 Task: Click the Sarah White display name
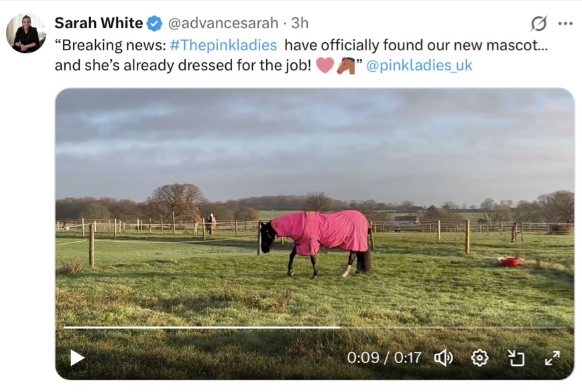(x=99, y=23)
